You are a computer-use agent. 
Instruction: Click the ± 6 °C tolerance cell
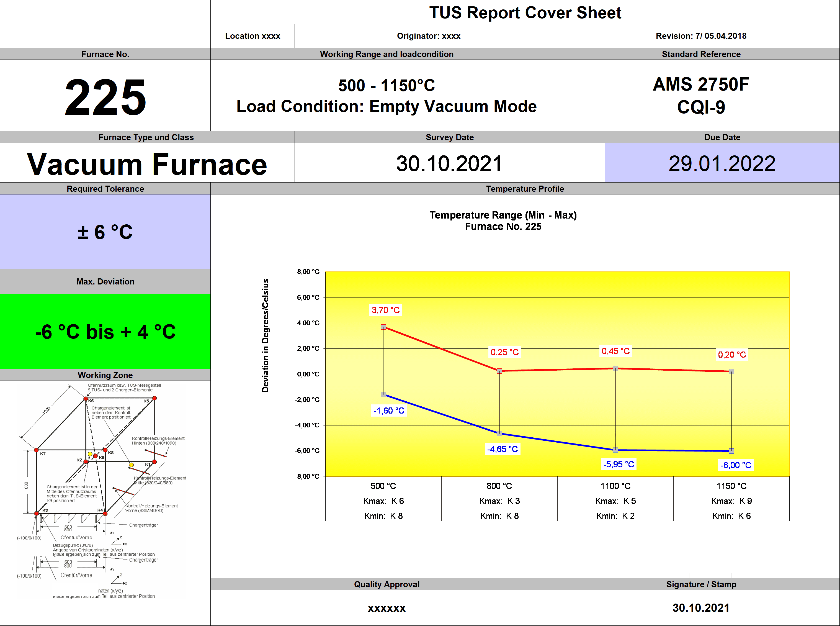click(105, 232)
